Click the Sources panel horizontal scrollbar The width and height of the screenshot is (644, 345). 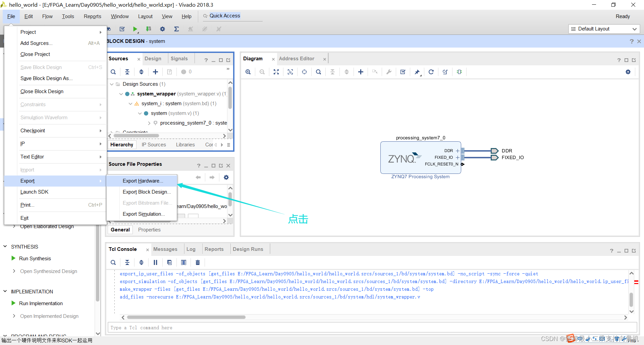[136, 136]
